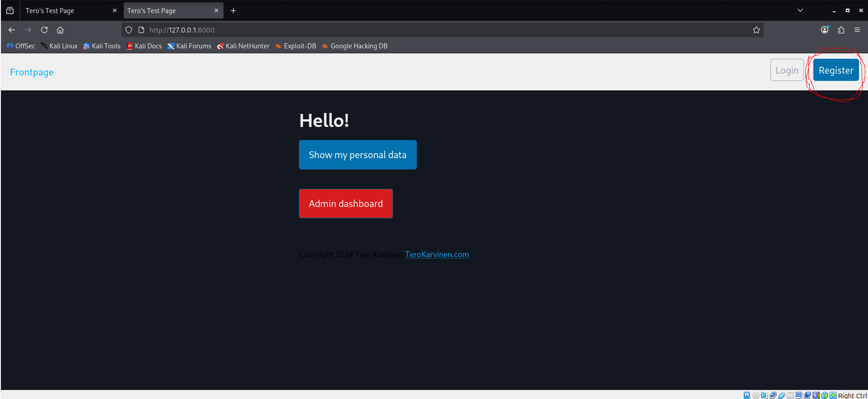Reload the current page
Image resolution: width=868 pixels, height=399 pixels.
tap(44, 30)
